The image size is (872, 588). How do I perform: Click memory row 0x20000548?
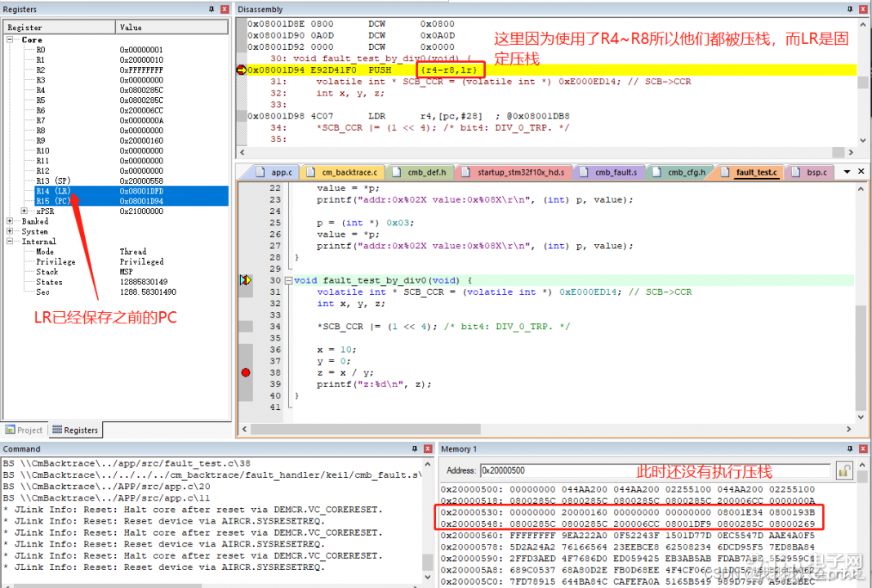click(627, 523)
